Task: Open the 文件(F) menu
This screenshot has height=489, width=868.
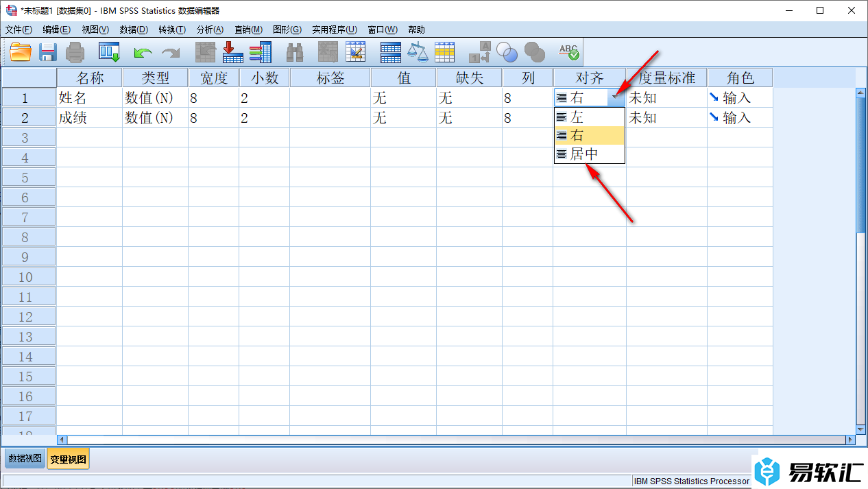Action: coord(19,29)
